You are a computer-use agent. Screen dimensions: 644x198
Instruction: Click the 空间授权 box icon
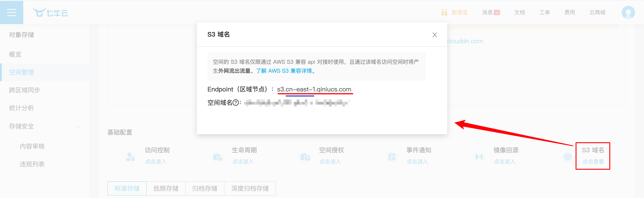[x=305, y=157]
